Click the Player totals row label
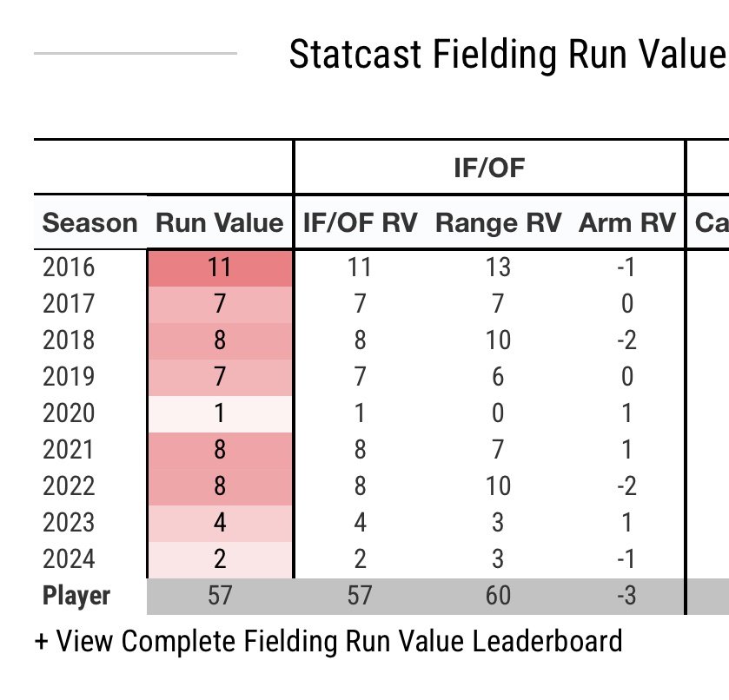729x700 pixels. tap(76, 597)
